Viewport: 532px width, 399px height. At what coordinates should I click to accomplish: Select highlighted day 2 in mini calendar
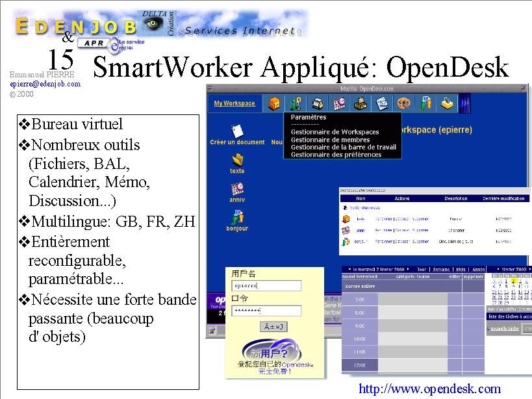point(513,281)
